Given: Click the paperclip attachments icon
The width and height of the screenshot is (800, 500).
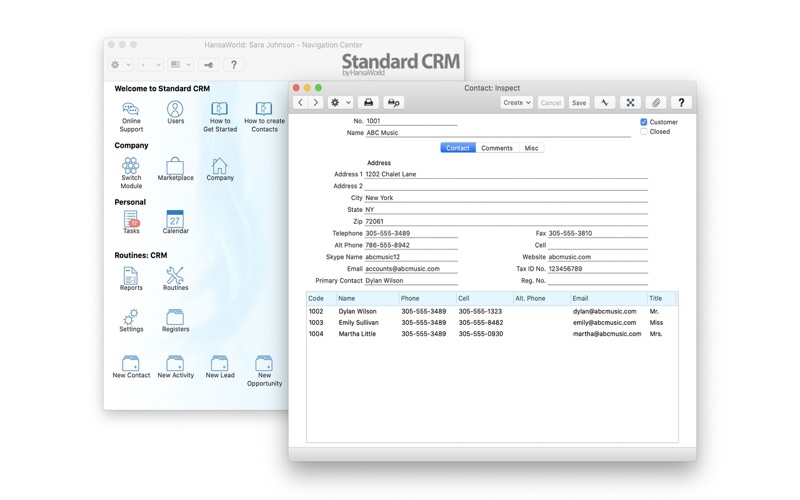Looking at the screenshot, I should coord(656,103).
